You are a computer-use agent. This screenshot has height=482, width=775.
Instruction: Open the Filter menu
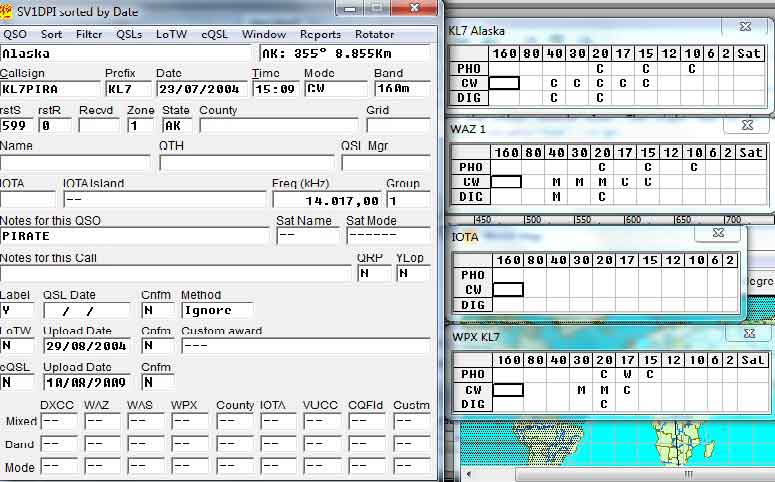pyautogui.click(x=89, y=34)
